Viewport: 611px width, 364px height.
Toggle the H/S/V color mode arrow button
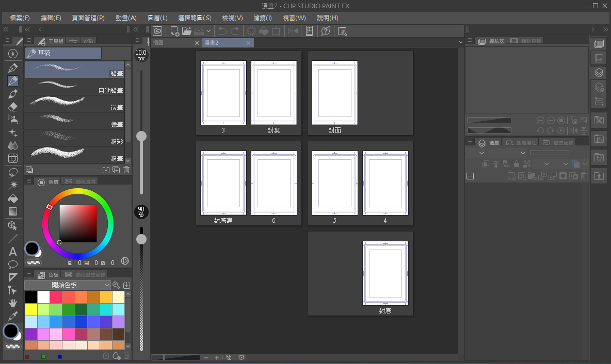click(124, 261)
